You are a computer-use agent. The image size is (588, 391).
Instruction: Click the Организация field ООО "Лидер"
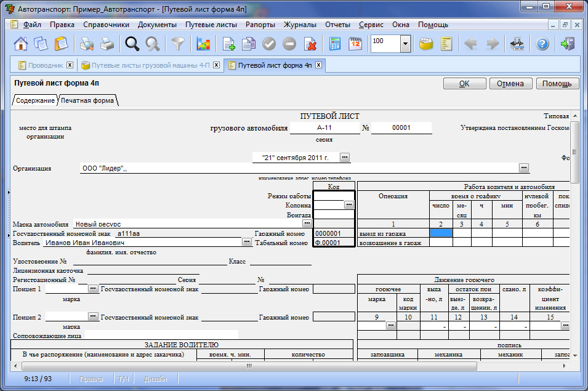tap(299, 168)
